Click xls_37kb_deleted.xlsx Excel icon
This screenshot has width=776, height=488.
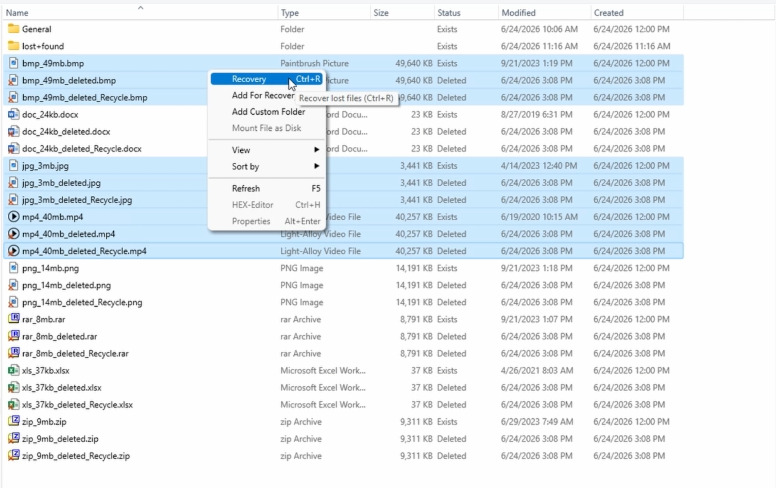tap(13, 388)
